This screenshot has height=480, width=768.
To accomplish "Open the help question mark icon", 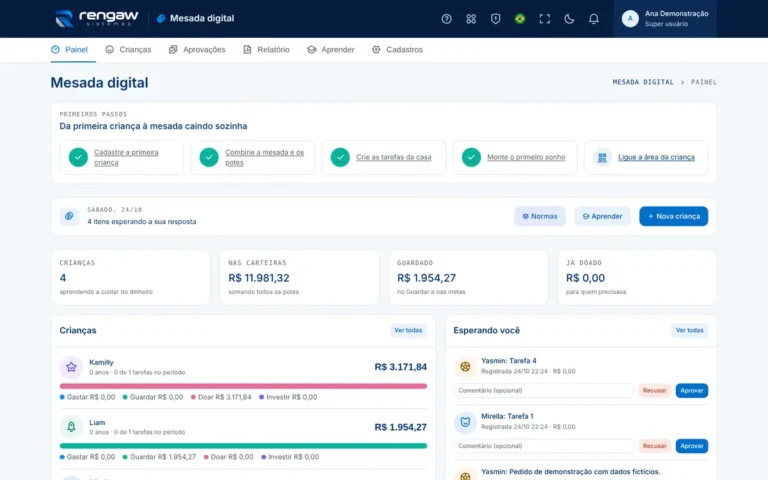I will click(x=446, y=19).
